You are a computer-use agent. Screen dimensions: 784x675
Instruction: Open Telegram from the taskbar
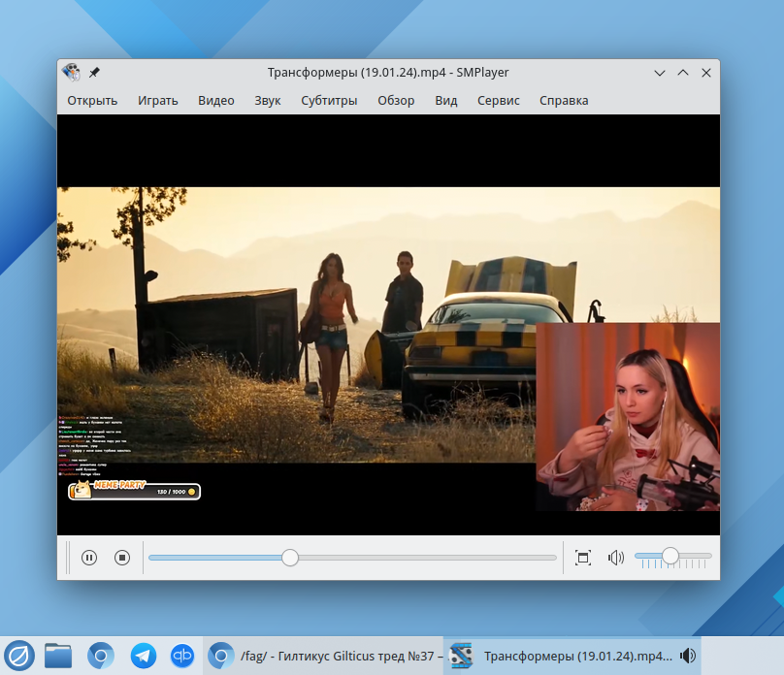(143, 656)
